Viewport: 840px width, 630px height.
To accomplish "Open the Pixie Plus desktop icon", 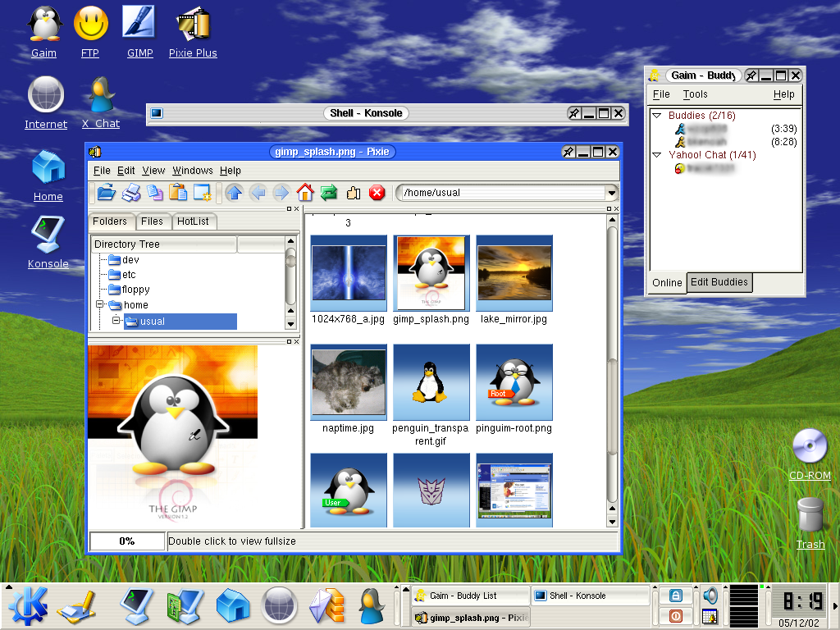I will click(x=193, y=31).
